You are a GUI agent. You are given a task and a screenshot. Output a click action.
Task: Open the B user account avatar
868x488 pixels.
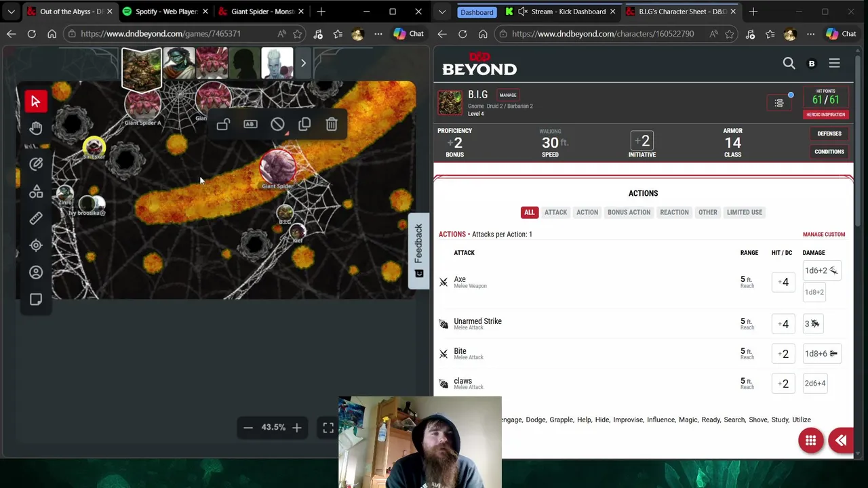[812, 64]
